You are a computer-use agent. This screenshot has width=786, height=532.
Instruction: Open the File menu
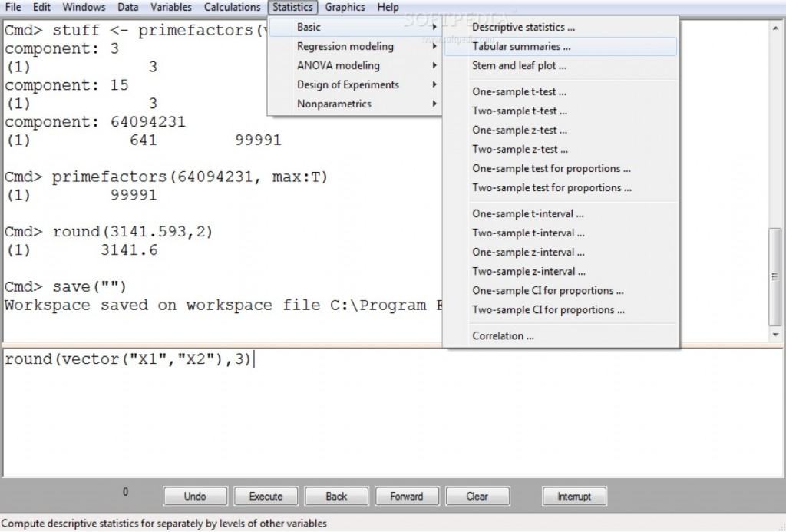tap(13, 7)
